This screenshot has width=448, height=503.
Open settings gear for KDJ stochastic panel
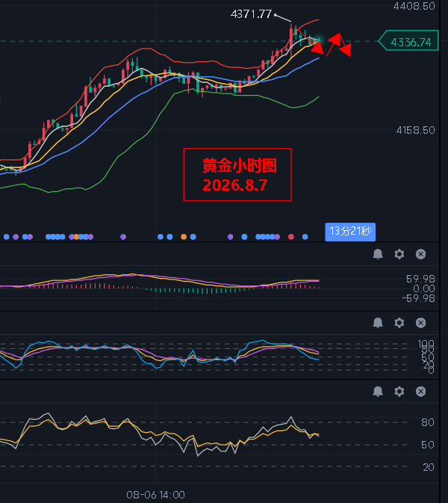tap(399, 323)
